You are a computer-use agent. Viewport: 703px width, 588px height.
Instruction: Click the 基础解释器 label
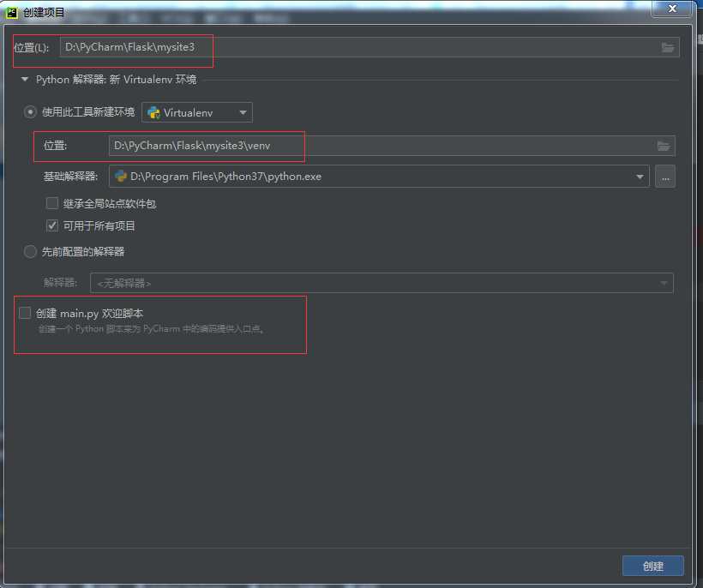coord(70,177)
